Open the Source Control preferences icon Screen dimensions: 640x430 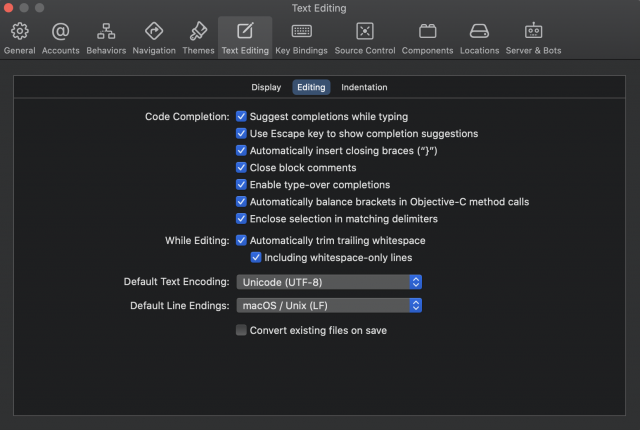coord(365,31)
